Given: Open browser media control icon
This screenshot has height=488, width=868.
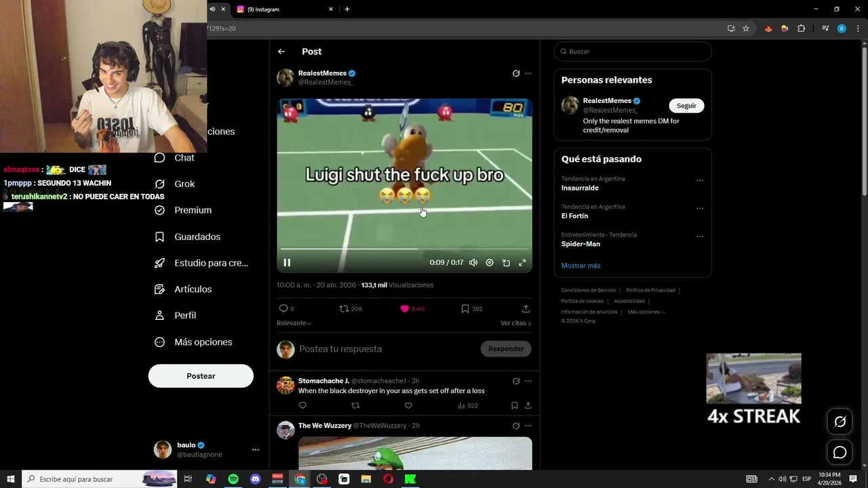Looking at the screenshot, I should click(x=825, y=28).
